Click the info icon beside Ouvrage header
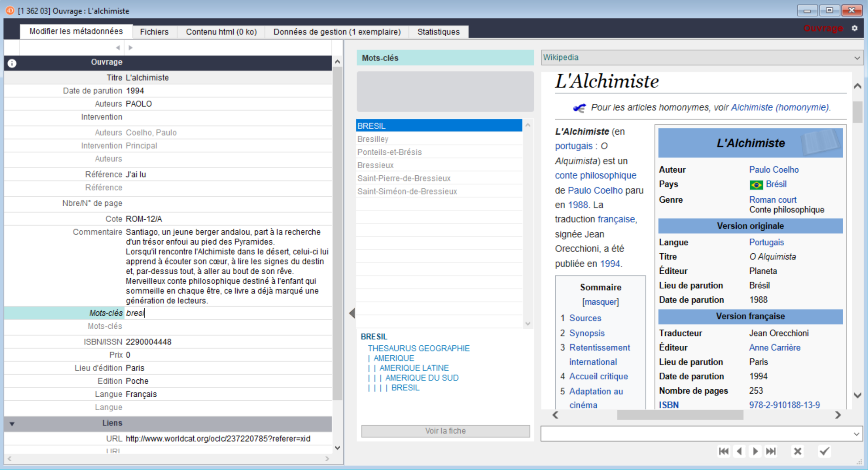868x470 pixels. click(12, 63)
